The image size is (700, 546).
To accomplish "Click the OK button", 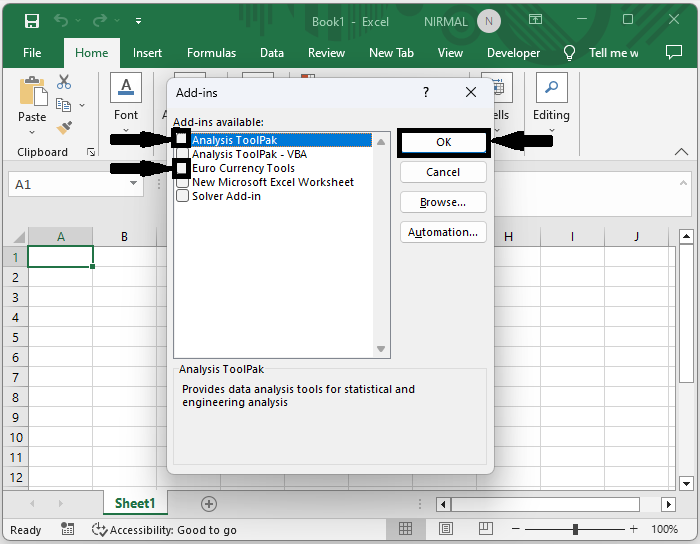I will 443,142.
